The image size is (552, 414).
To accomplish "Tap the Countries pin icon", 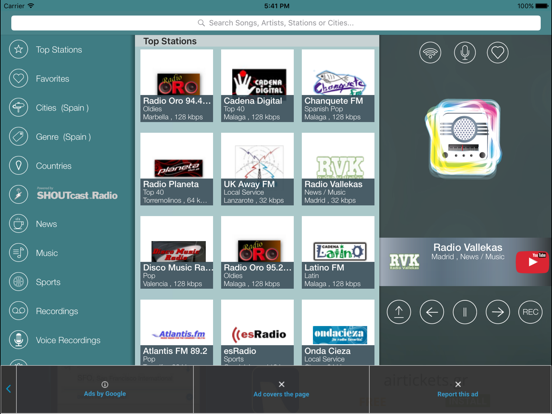I will coord(18,165).
